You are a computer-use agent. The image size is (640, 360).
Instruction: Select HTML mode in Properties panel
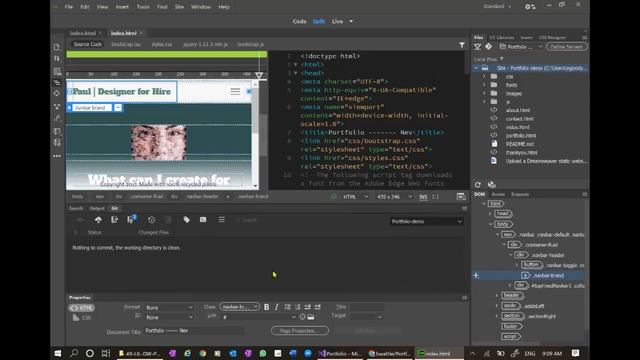coord(81,308)
